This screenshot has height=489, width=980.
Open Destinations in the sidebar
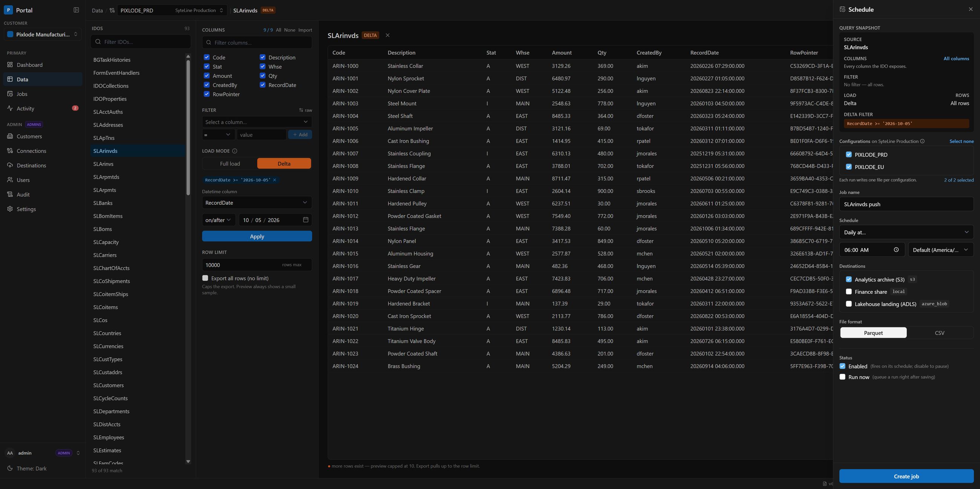pyautogui.click(x=43, y=165)
